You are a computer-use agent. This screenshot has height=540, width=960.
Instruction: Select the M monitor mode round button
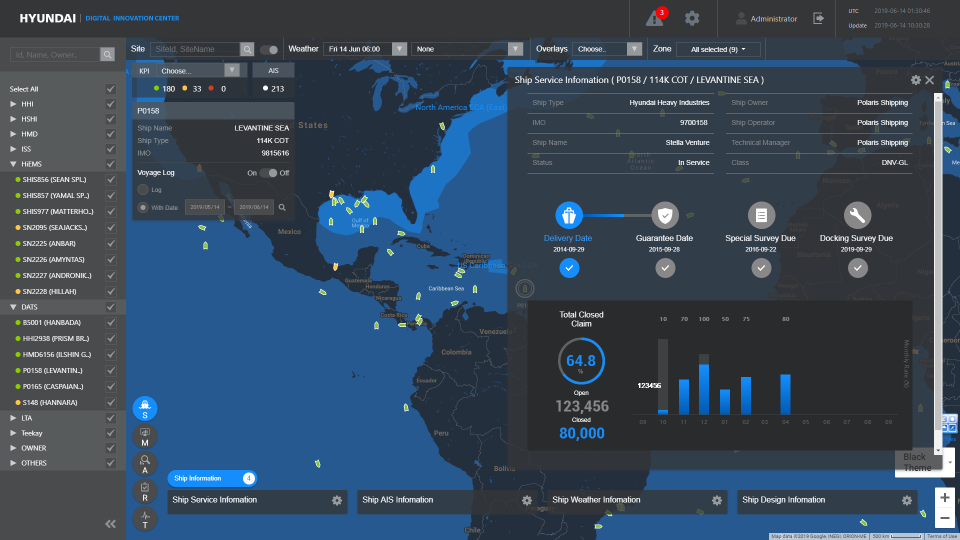[145, 436]
